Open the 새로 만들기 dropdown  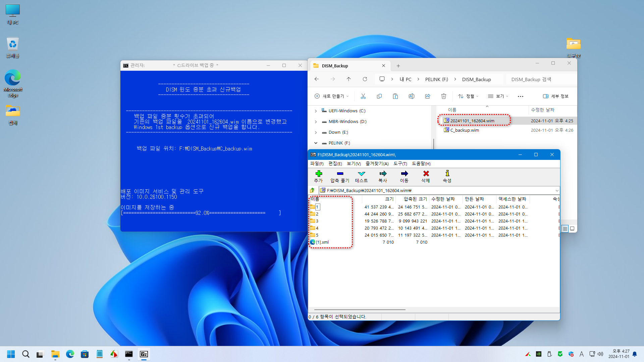click(x=331, y=96)
